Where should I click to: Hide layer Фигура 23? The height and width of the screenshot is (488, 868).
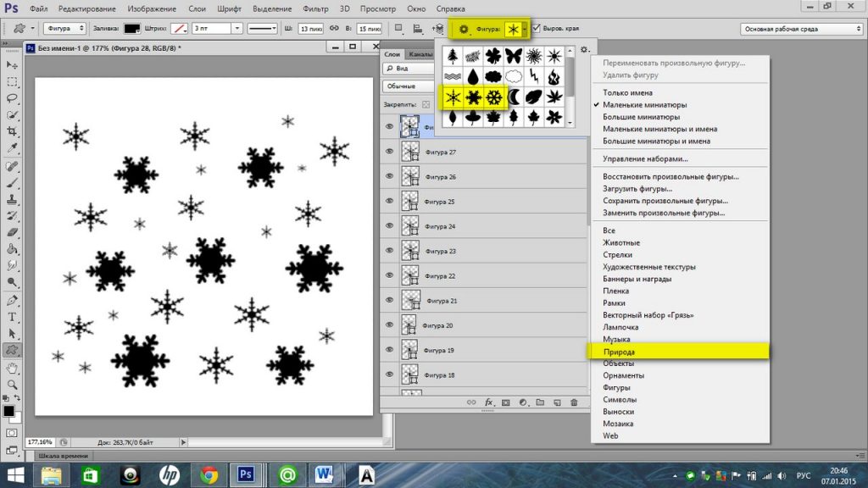389,251
